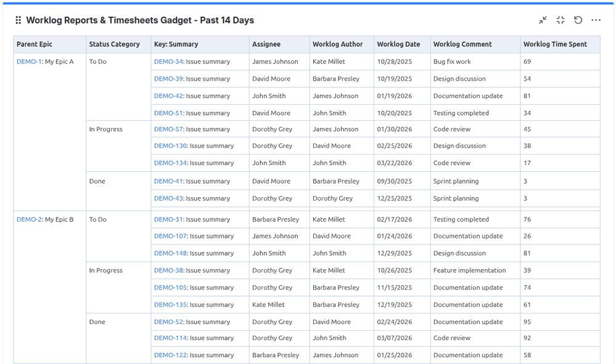This screenshot has width=616, height=364.
Task: Click the Worklog Date column header
Action: coord(402,44)
